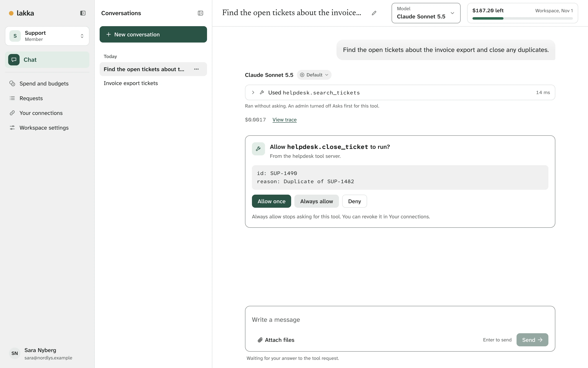This screenshot has height=368, width=588.
Task: Click the $187.20 left budget text
Action: click(x=488, y=10)
